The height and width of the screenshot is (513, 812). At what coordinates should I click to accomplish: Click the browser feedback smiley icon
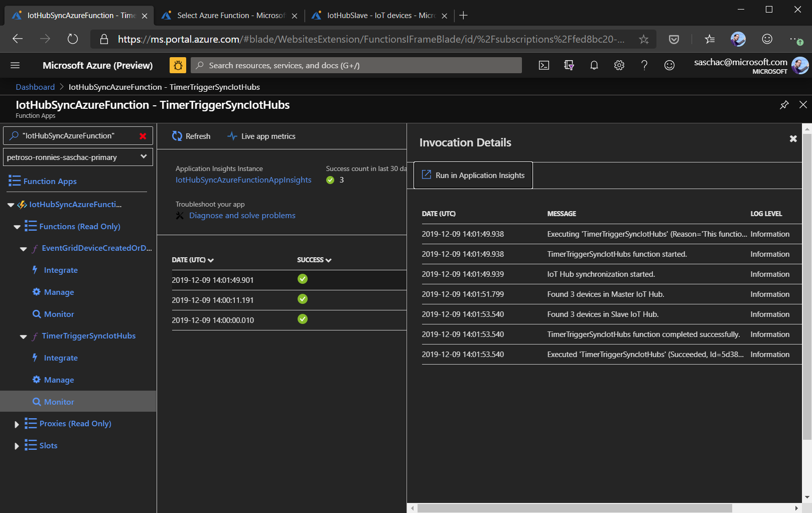(x=767, y=39)
